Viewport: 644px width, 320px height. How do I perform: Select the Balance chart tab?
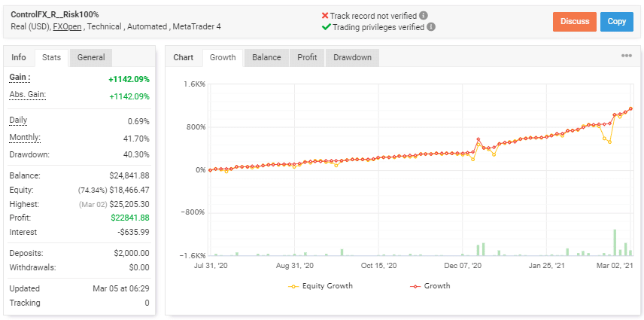click(266, 57)
